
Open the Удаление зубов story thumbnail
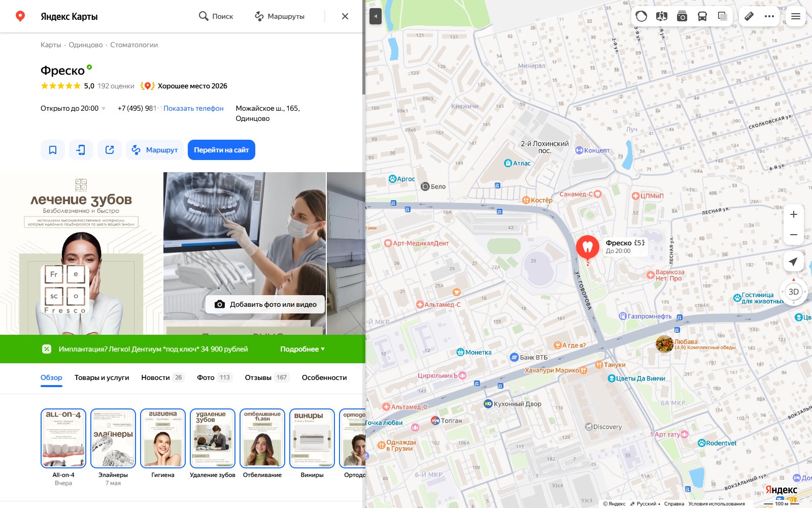coord(213,438)
